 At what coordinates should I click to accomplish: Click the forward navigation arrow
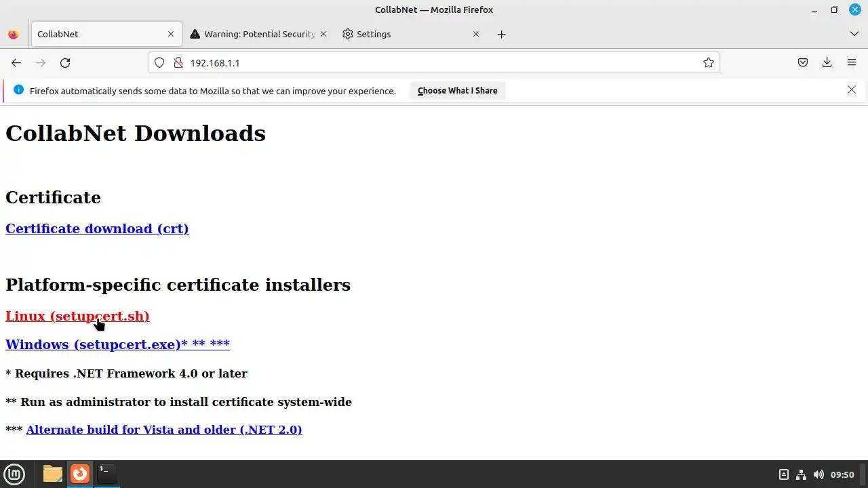pos(41,62)
